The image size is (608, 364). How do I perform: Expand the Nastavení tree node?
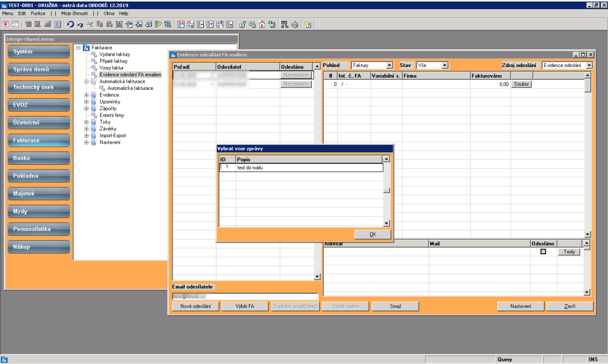pos(86,142)
